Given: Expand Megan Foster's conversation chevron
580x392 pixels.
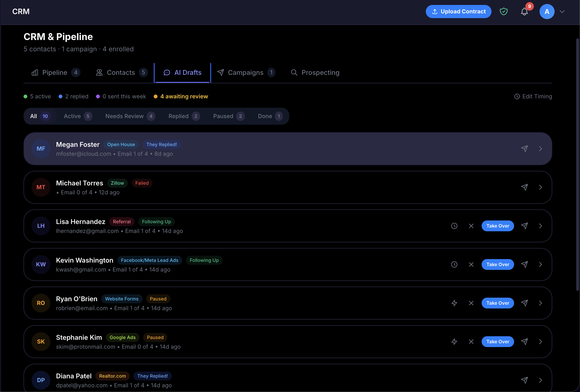Looking at the screenshot, I should 540,149.
